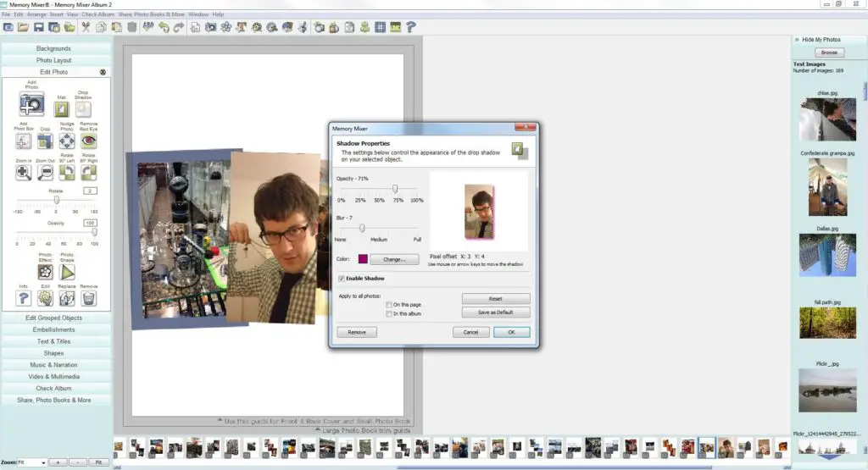
Task: Click OK in Shadow Properties dialog
Action: pos(511,332)
